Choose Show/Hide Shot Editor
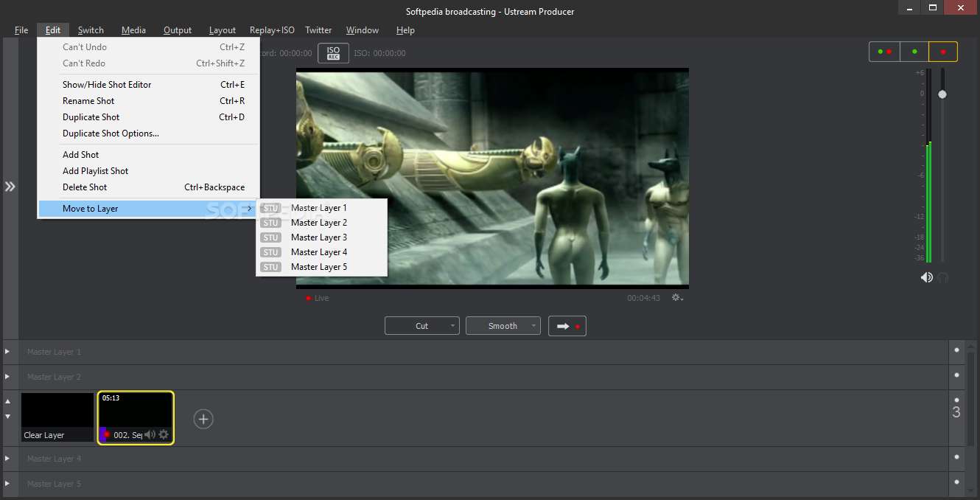 click(x=148, y=85)
